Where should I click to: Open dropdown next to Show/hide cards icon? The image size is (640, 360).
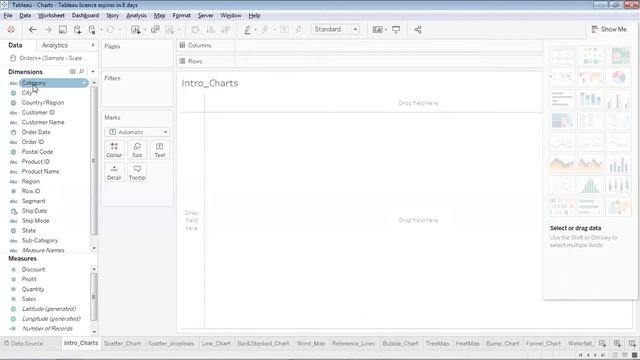386,30
